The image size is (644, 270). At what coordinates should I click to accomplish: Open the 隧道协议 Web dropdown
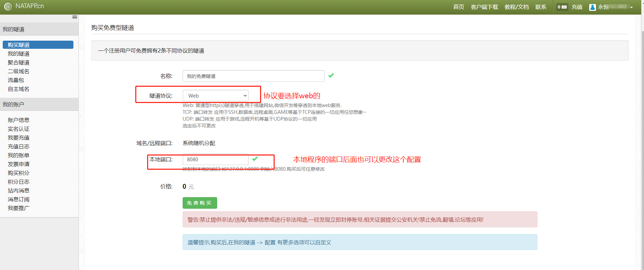click(x=216, y=96)
